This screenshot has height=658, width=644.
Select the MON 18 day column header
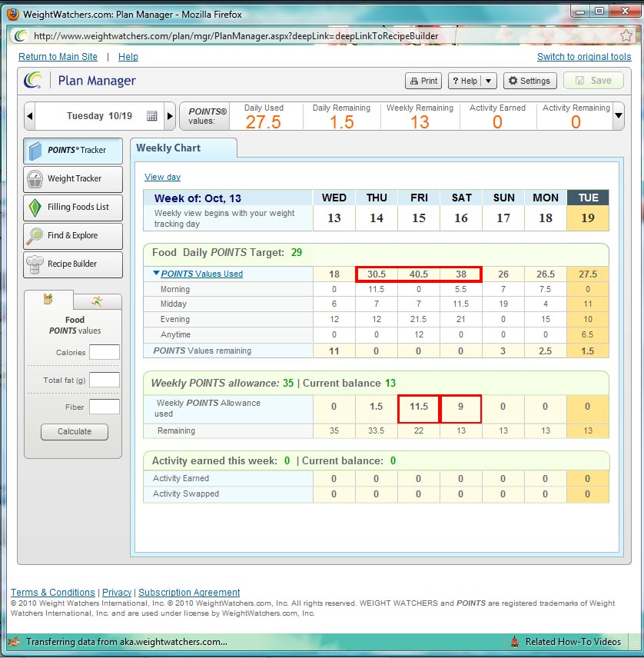pyautogui.click(x=546, y=210)
